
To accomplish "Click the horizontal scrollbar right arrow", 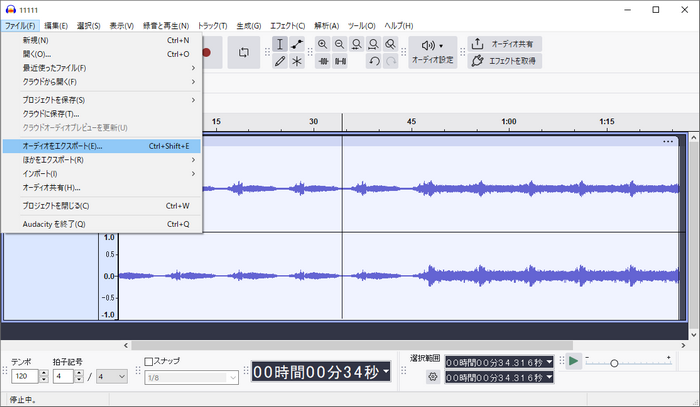I will [683, 345].
